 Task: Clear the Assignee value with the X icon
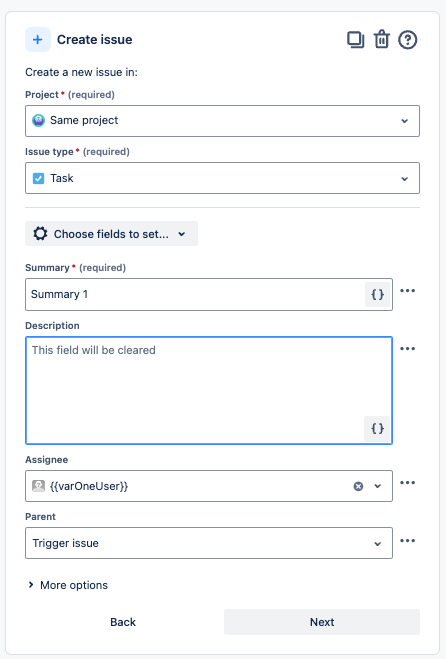[x=358, y=486]
